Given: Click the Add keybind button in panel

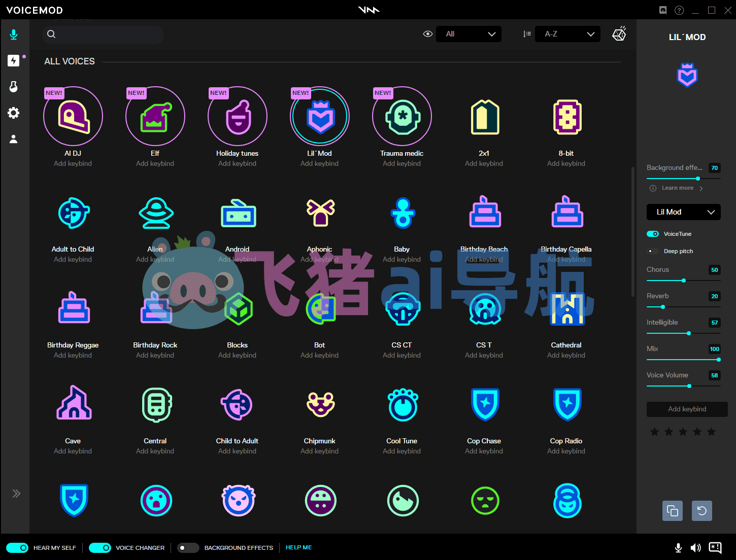Looking at the screenshot, I should pyautogui.click(x=687, y=409).
